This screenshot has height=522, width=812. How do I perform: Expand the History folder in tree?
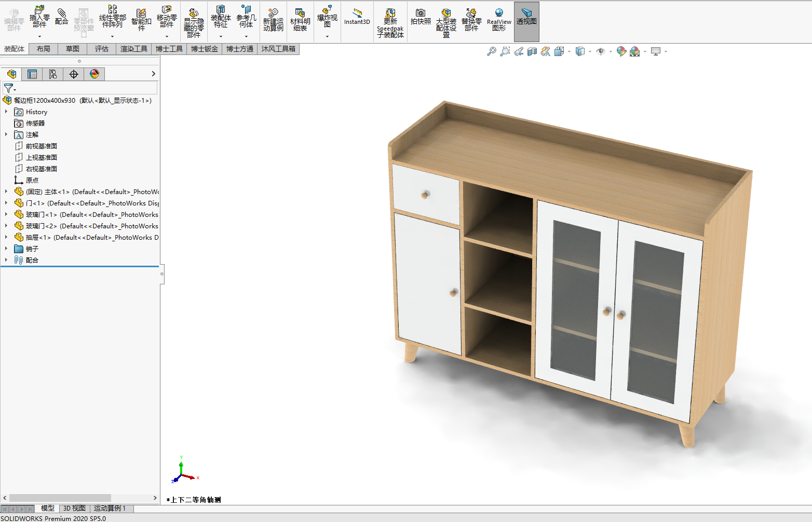[x=6, y=112]
